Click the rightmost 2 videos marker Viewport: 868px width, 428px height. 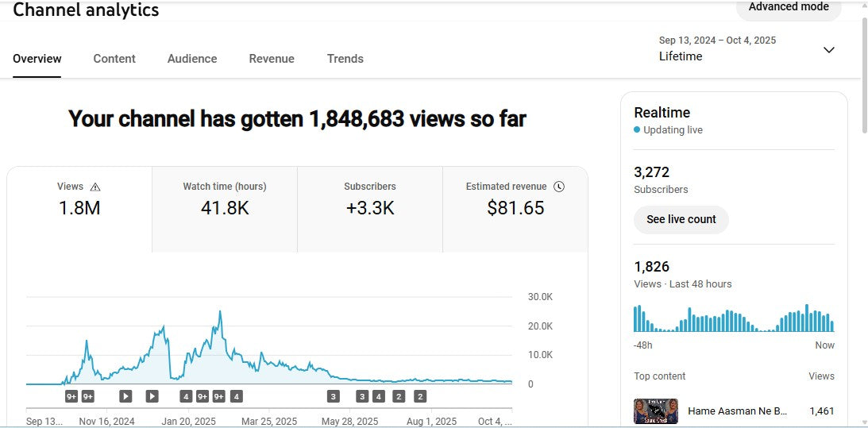tap(420, 396)
